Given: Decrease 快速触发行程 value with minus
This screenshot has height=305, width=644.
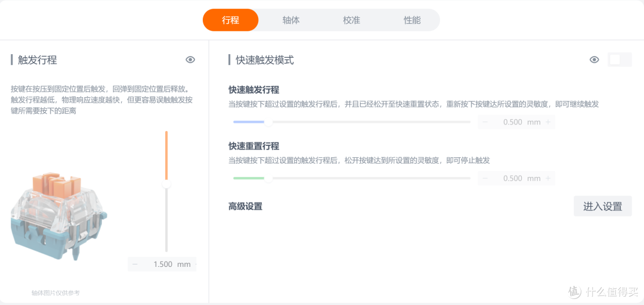Looking at the screenshot, I should point(485,122).
